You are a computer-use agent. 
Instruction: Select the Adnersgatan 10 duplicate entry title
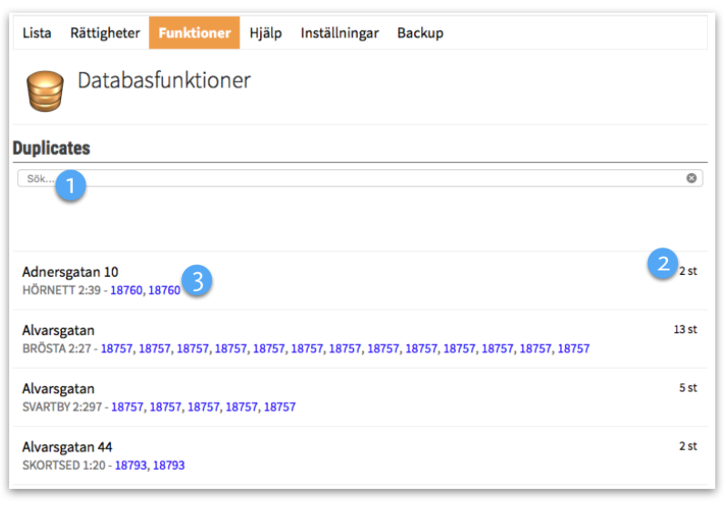[x=70, y=272]
